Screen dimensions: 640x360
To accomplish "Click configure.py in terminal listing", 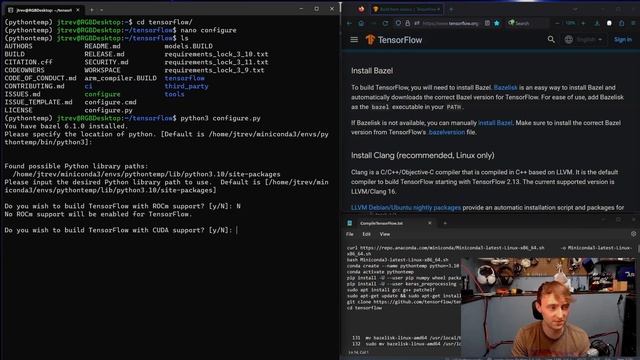I will click(x=108, y=110).
